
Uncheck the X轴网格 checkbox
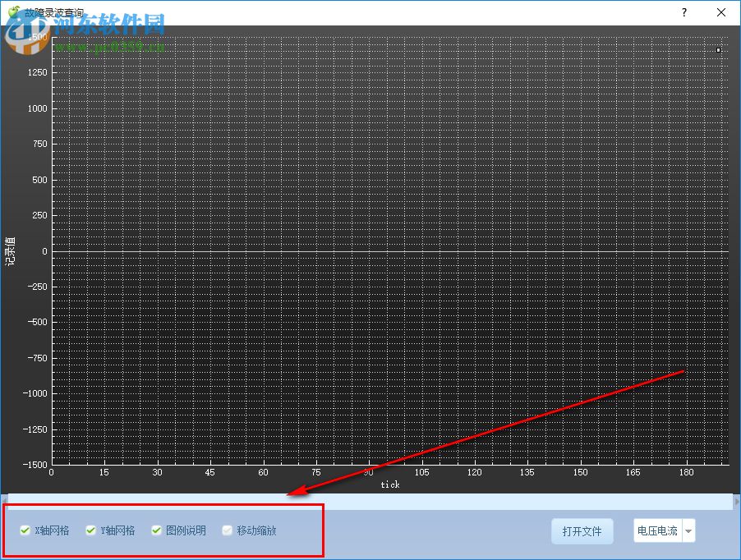tap(25, 530)
